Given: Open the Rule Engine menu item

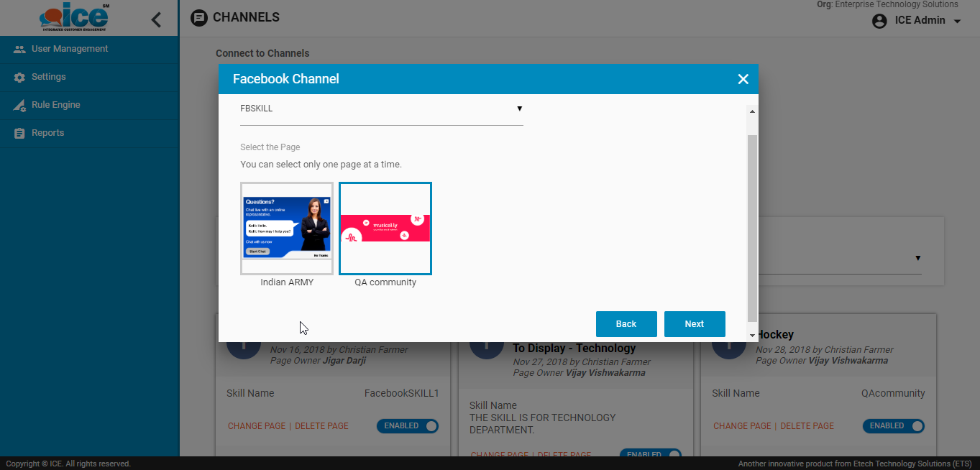Looking at the screenshot, I should pos(55,105).
